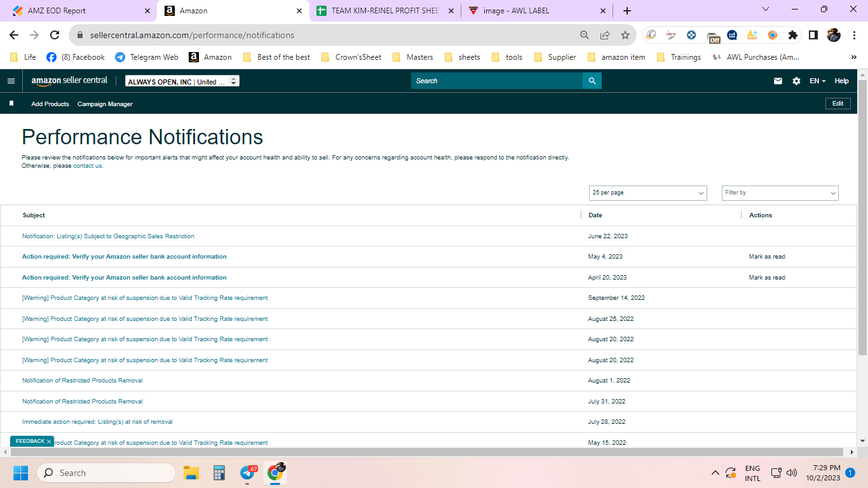
Task: Open the Seller Central hamburger menu
Action: [11, 81]
